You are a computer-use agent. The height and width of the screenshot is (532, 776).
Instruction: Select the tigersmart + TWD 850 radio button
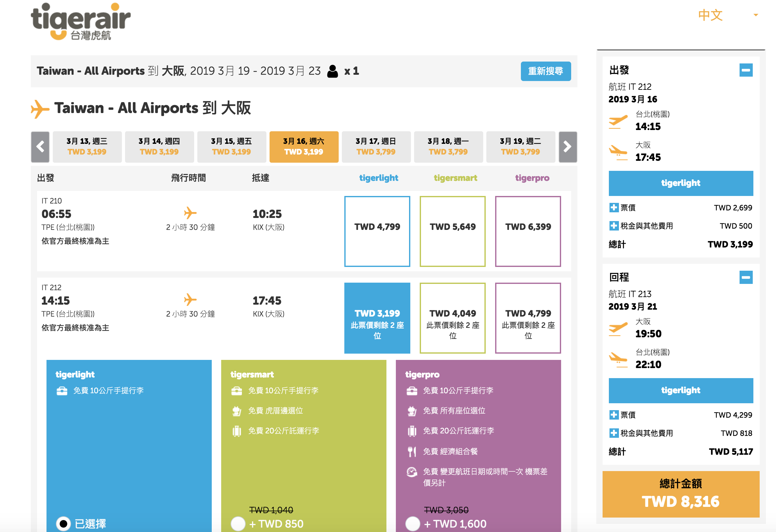[238, 524]
